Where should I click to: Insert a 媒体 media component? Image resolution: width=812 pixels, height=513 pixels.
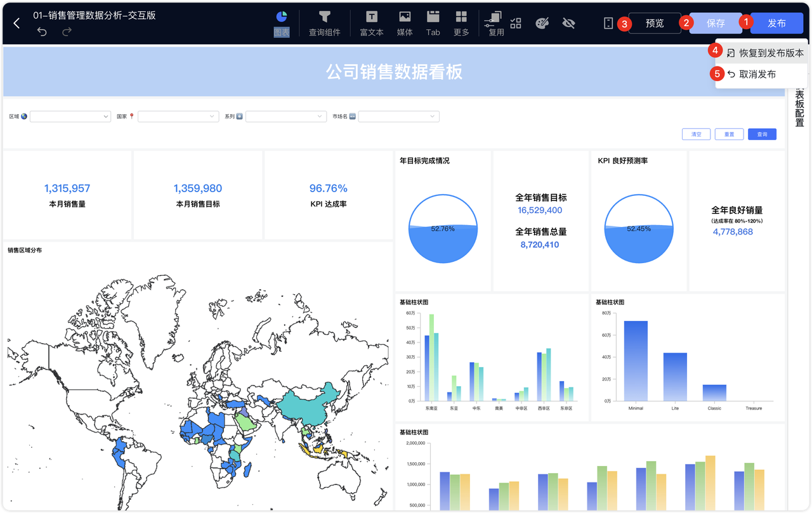click(x=405, y=23)
